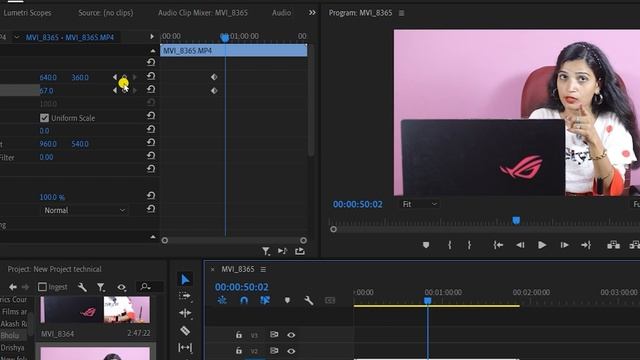This screenshot has height=360, width=640.
Task: Switch to the Lumetri Scopes tab
Action: (27, 13)
